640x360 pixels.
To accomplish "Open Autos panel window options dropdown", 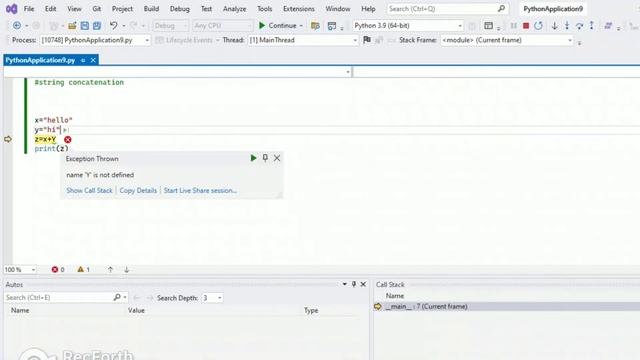I will pos(344,284).
